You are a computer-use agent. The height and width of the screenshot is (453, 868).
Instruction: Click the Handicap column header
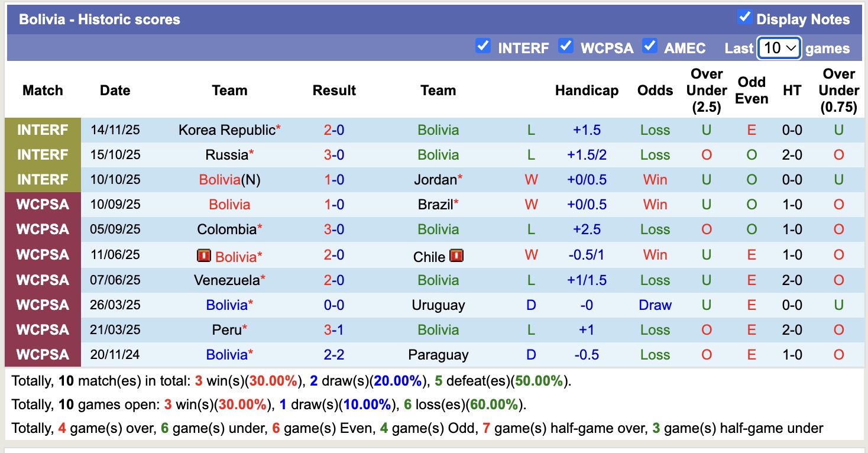coord(587,90)
